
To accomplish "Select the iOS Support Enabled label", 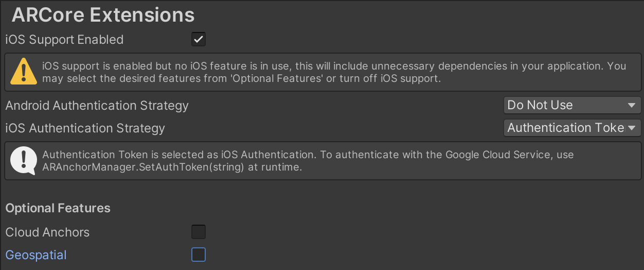I will [x=64, y=40].
